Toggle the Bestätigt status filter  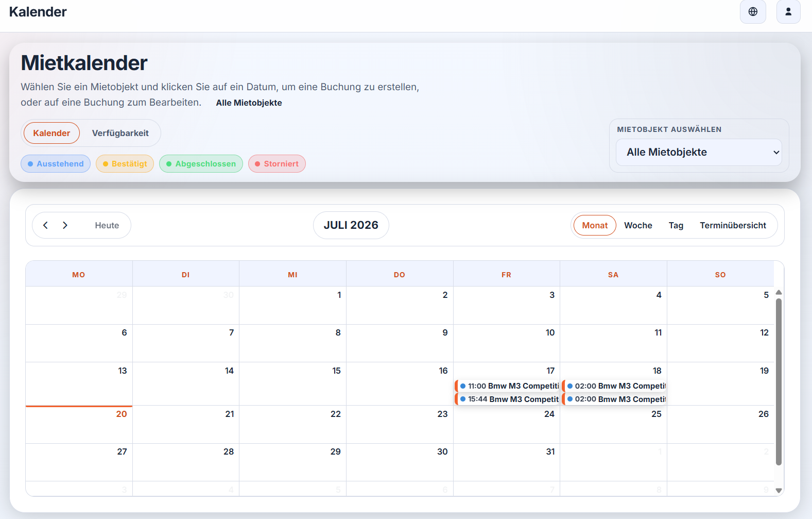click(125, 164)
